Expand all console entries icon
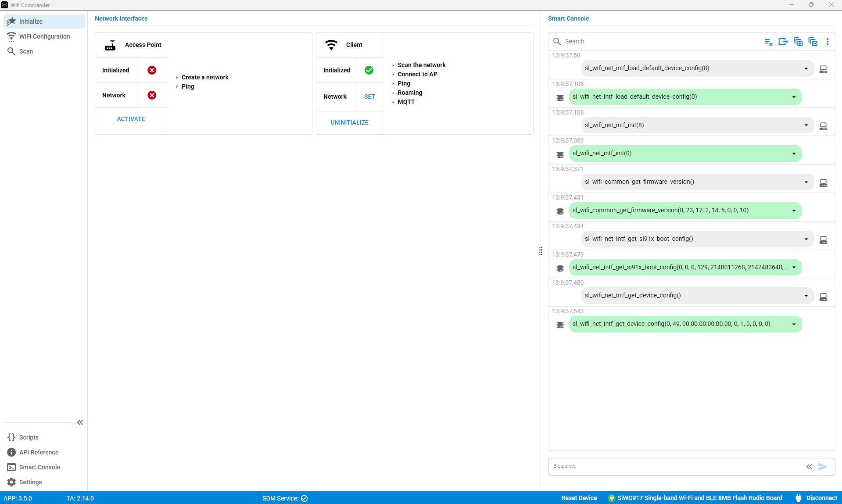 (798, 42)
